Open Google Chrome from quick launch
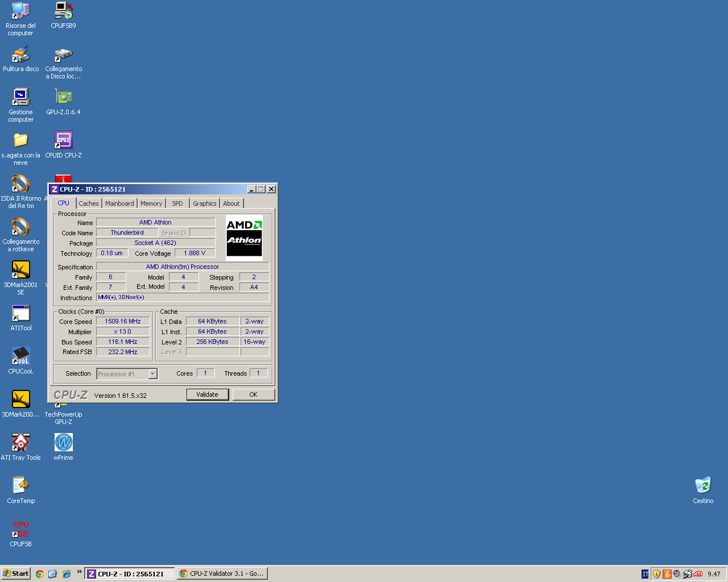 (x=40, y=574)
